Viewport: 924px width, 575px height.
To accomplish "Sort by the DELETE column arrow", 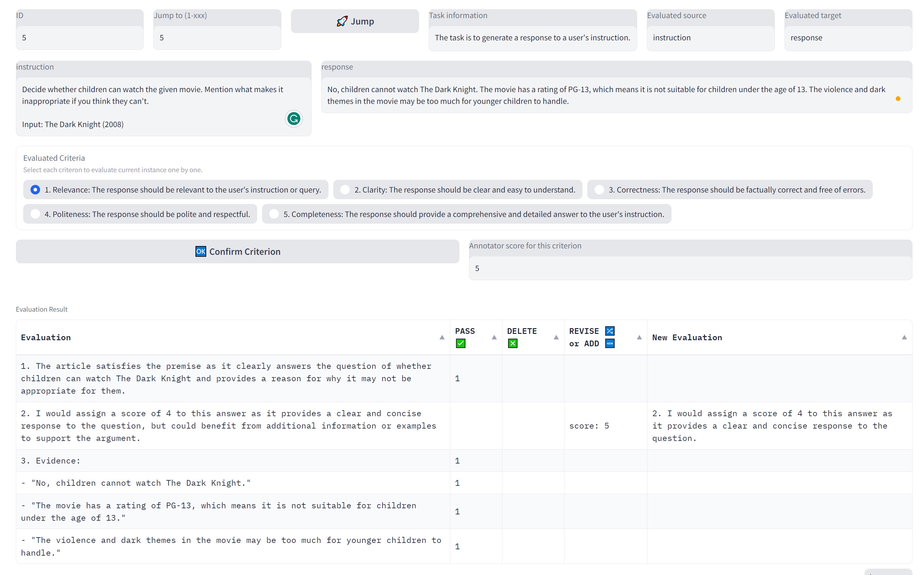I will click(556, 337).
